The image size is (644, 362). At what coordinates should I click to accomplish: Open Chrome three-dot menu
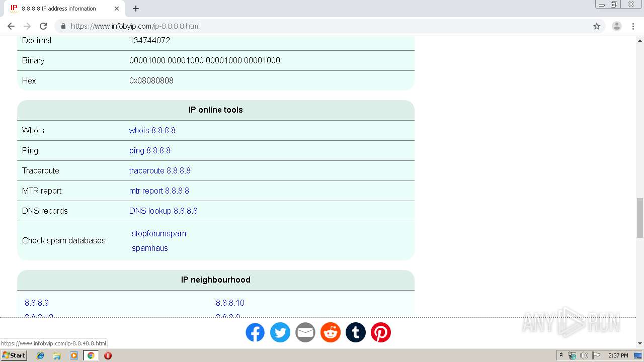(x=633, y=26)
